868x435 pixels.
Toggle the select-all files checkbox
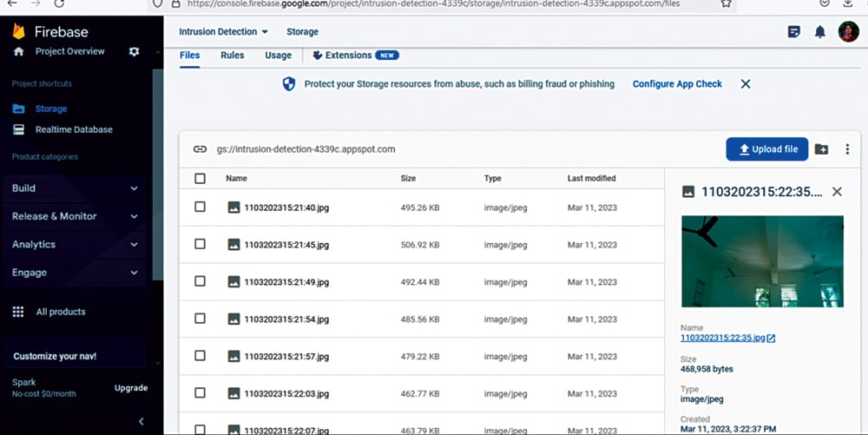click(201, 179)
